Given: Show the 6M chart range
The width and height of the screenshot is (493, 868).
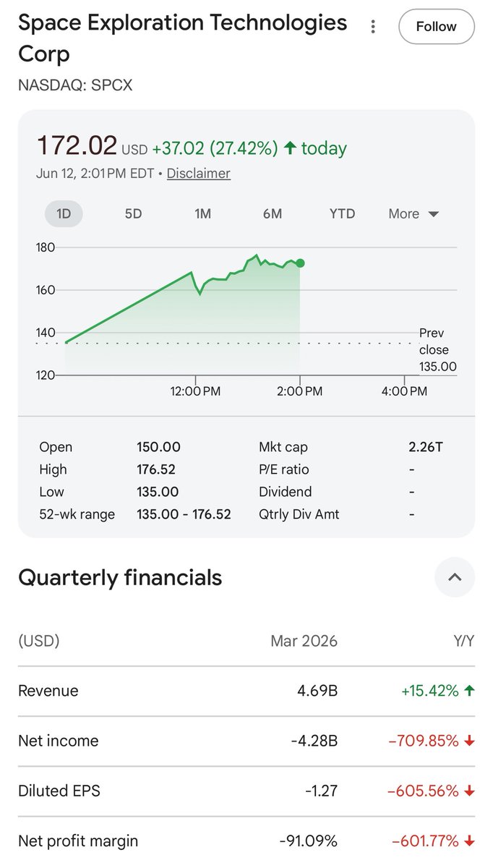Looking at the screenshot, I should (x=273, y=214).
